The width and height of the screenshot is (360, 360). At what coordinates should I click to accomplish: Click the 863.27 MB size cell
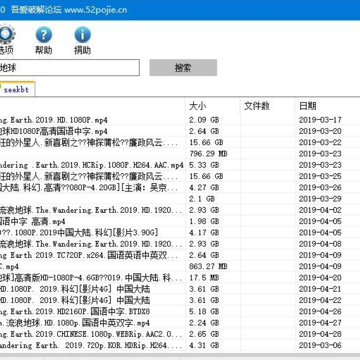(208, 266)
